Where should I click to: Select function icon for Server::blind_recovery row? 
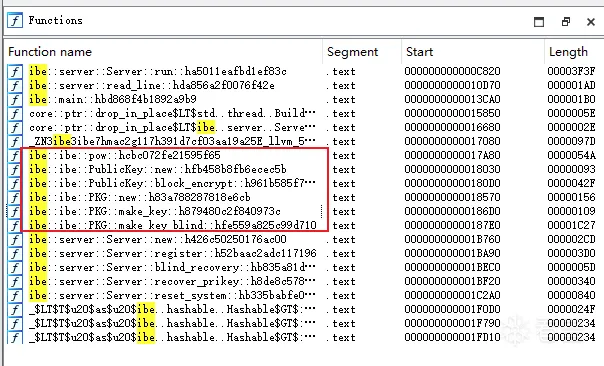(15, 267)
